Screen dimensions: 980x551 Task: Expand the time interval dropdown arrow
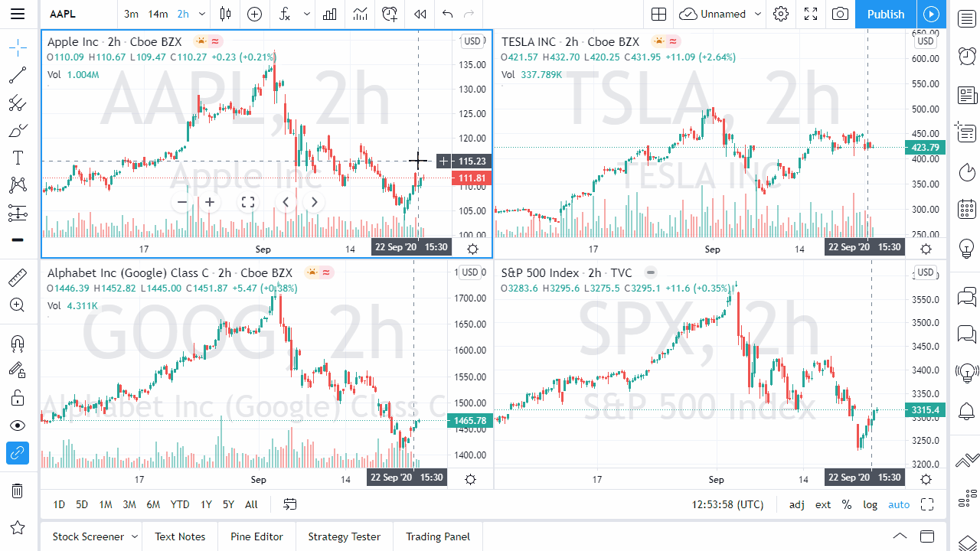(x=202, y=14)
